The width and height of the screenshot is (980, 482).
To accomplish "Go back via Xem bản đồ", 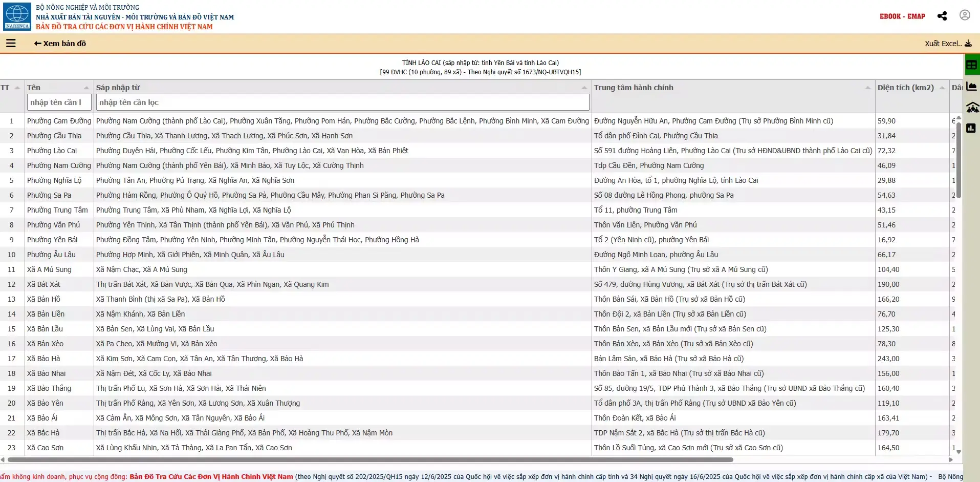I will [60, 44].
